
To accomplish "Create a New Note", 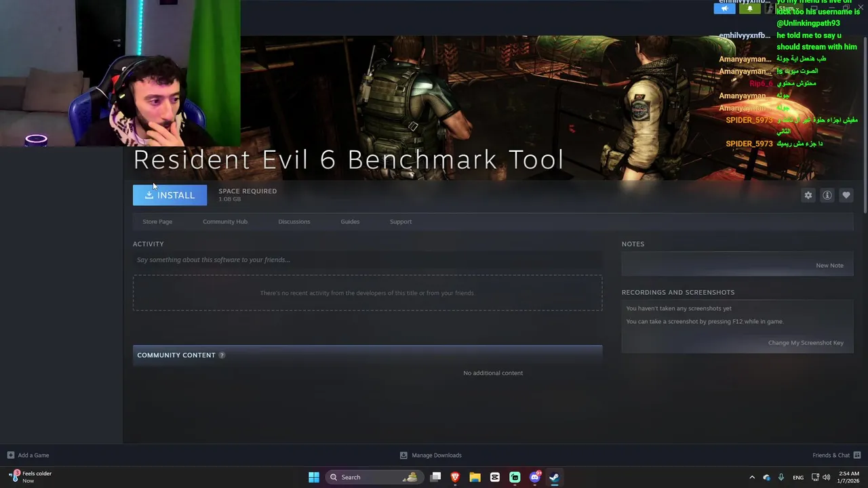I will point(829,266).
